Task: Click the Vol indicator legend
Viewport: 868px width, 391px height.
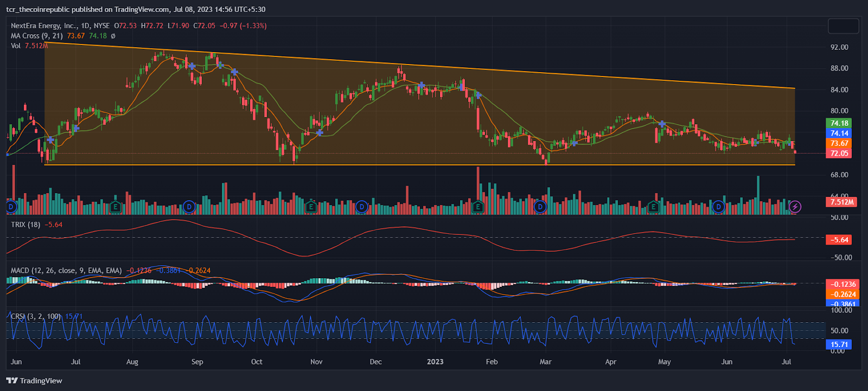Action: pos(16,46)
